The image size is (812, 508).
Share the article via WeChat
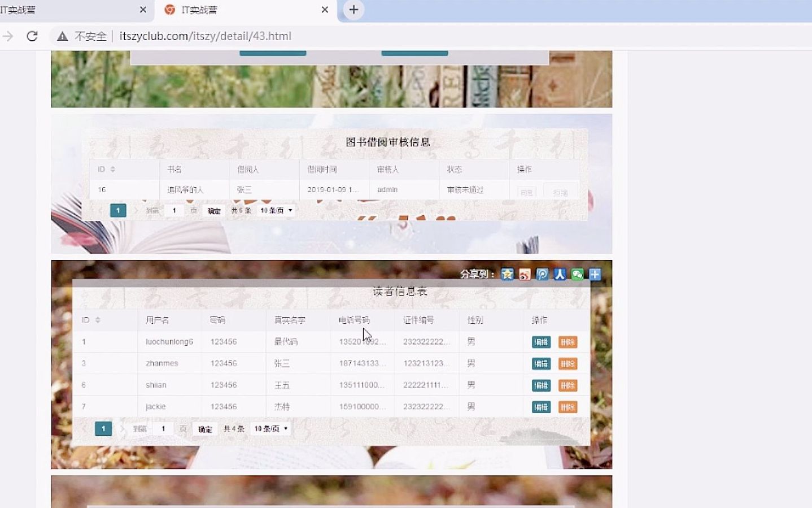pos(577,274)
